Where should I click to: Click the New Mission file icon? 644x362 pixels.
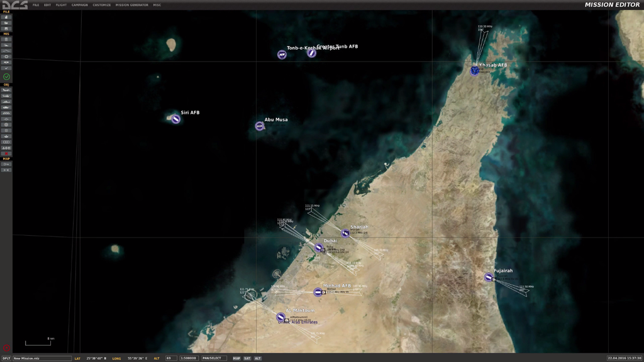[x=6, y=17]
